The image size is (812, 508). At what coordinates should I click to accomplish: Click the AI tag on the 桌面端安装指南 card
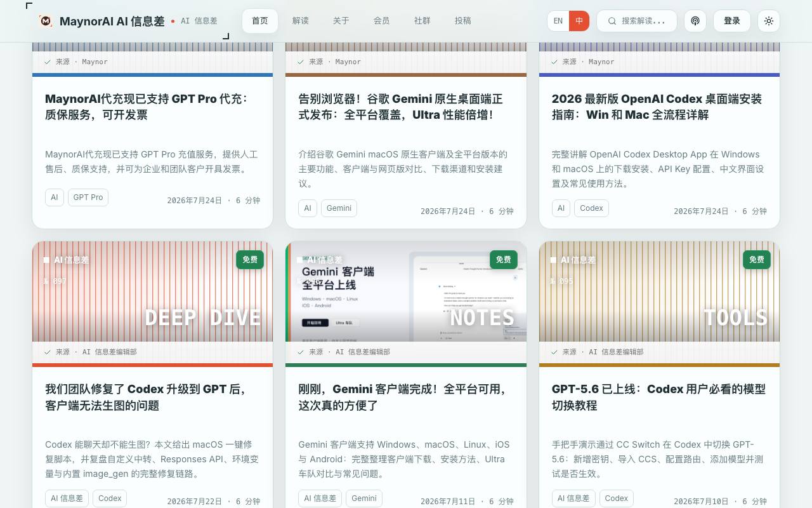[561, 208]
